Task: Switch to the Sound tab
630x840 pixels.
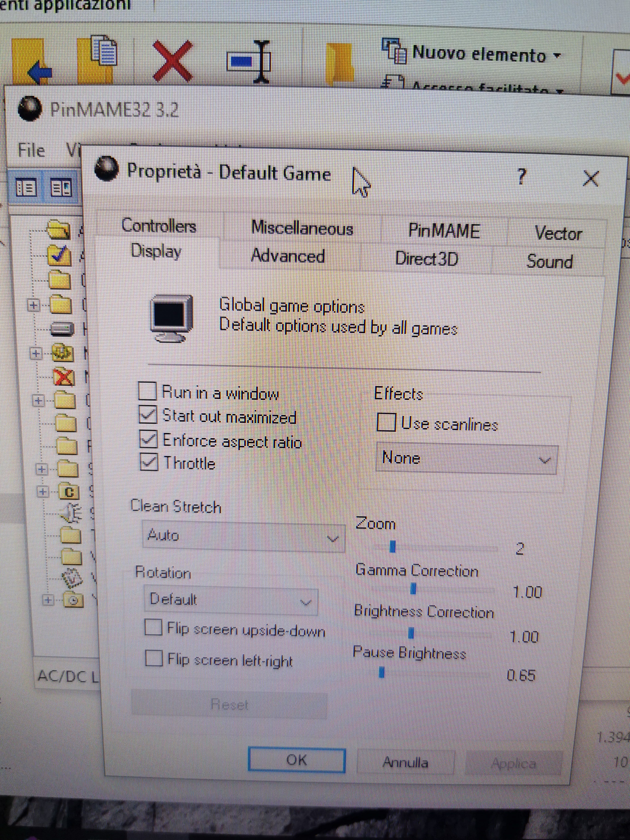Action: [549, 262]
